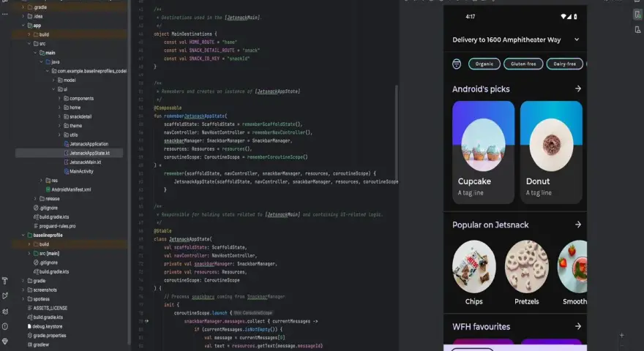The height and width of the screenshot is (351, 644).
Task: Click the JetsnackMain link in top comment
Action: click(243, 18)
